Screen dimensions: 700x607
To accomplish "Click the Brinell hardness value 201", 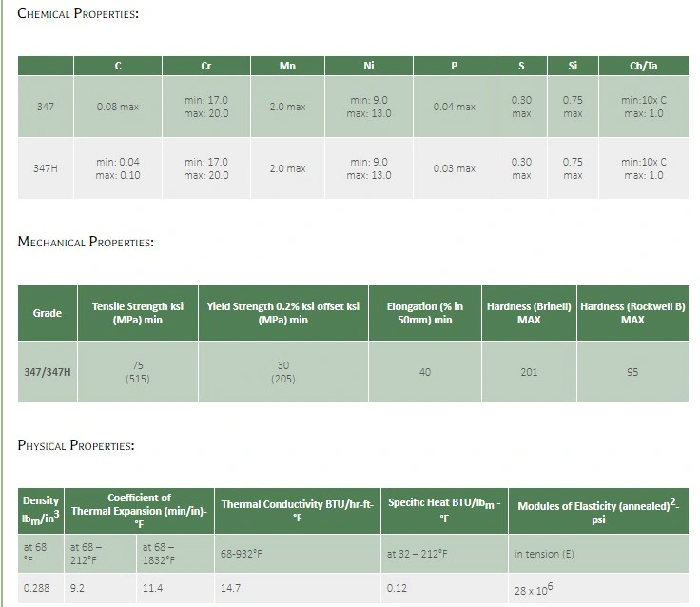I will tap(529, 372).
